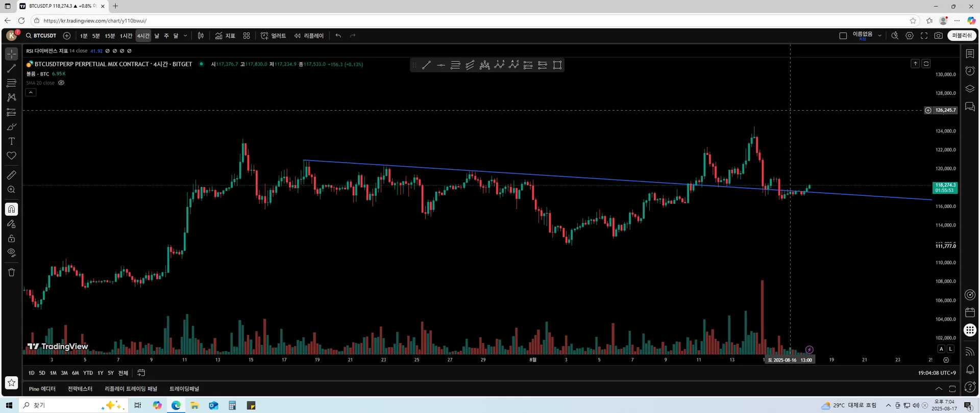The height and width of the screenshot is (413, 980).
Task: Open the indicator templates grid icon
Action: (247, 36)
